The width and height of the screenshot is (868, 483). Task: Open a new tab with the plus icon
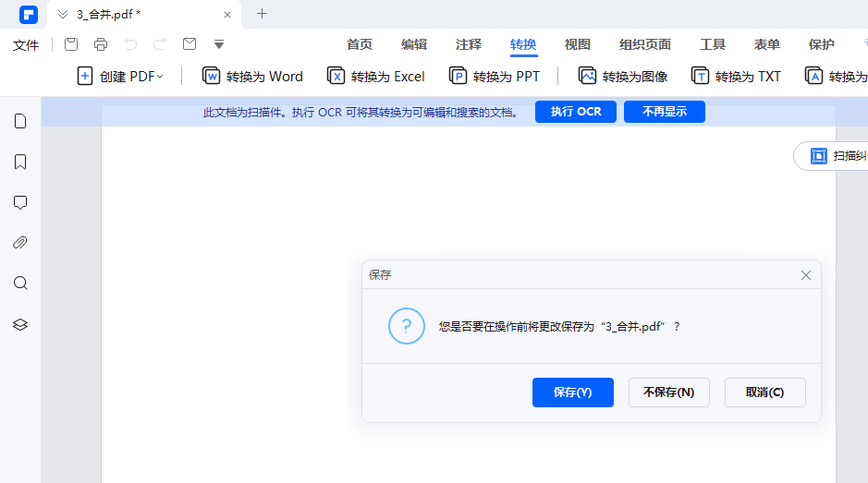point(262,14)
